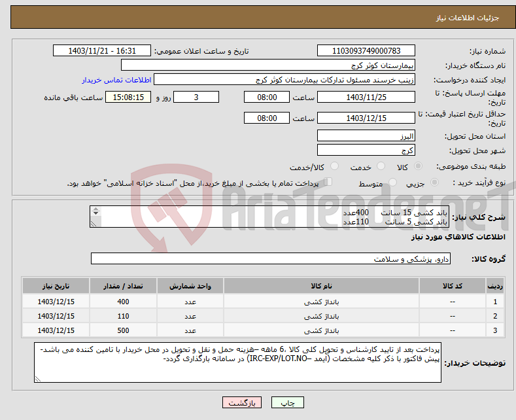Click the واحد شمارش column header
516x420 pixels.
(x=190, y=286)
